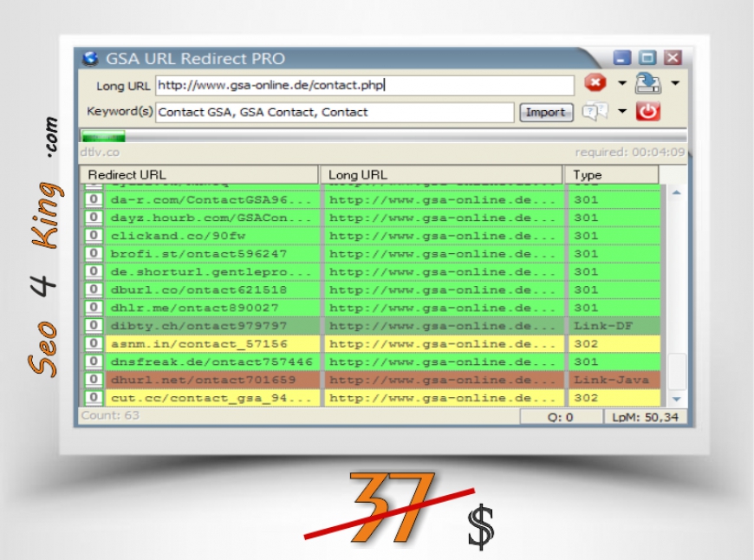Toggle checkbox for dibty.ch/ontact979797 row
The image size is (754, 560).
point(94,326)
